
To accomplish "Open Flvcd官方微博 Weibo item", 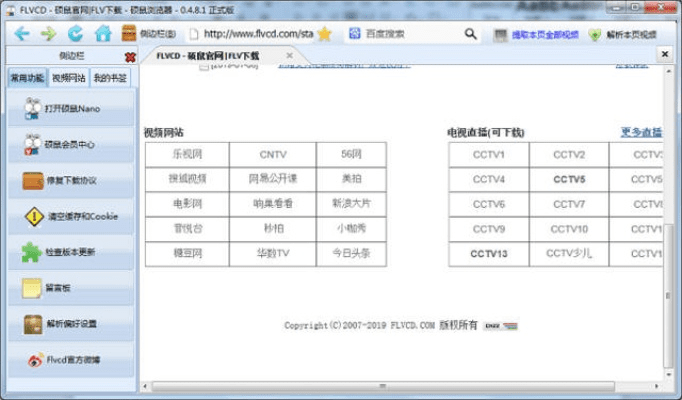I will [71, 360].
